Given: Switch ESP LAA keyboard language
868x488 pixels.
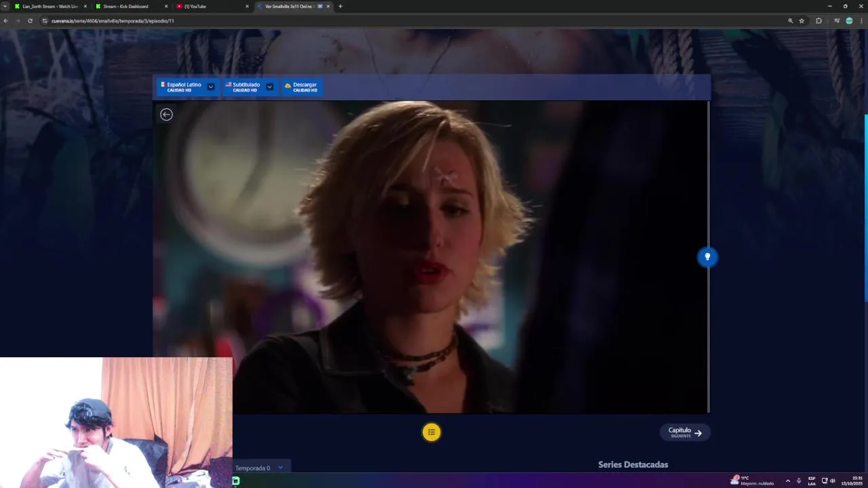Looking at the screenshot, I should [812, 481].
